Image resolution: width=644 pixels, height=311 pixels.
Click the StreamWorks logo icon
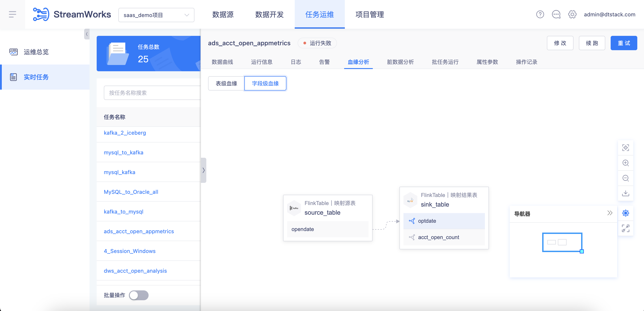pos(41,14)
